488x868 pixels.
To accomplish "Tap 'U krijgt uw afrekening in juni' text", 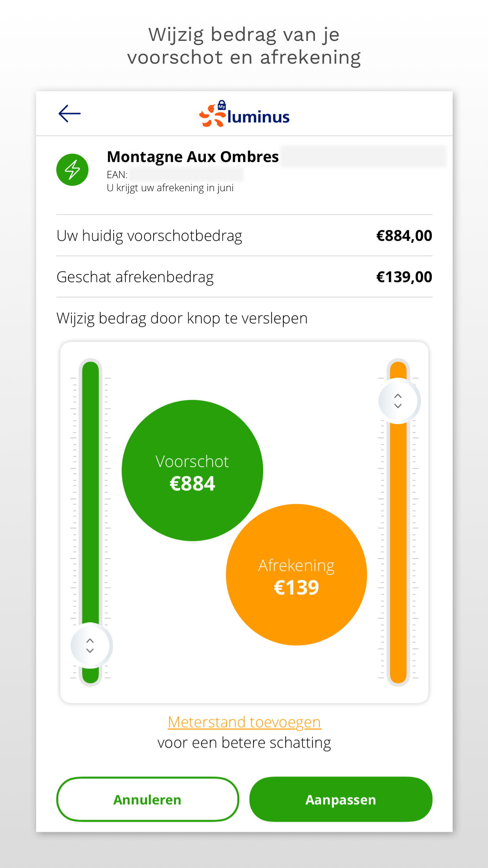I will click(170, 188).
